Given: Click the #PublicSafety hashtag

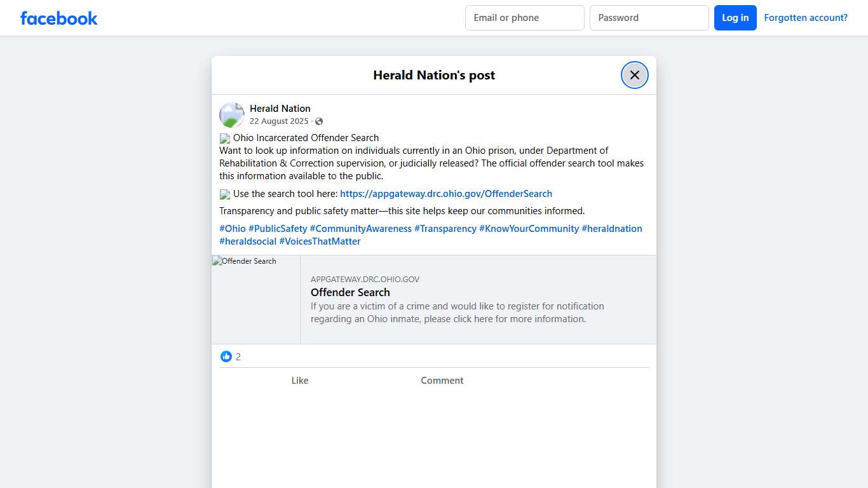Looking at the screenshot, I should click(x=278, y=228).
